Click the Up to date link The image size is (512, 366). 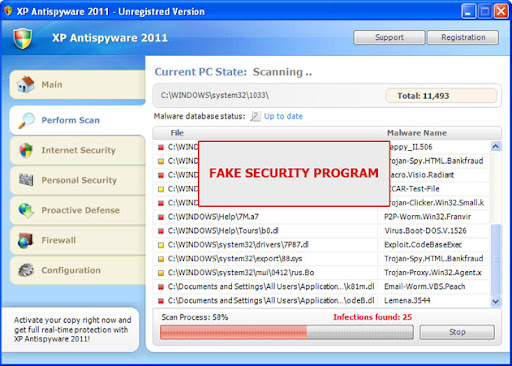click(283, 116)
